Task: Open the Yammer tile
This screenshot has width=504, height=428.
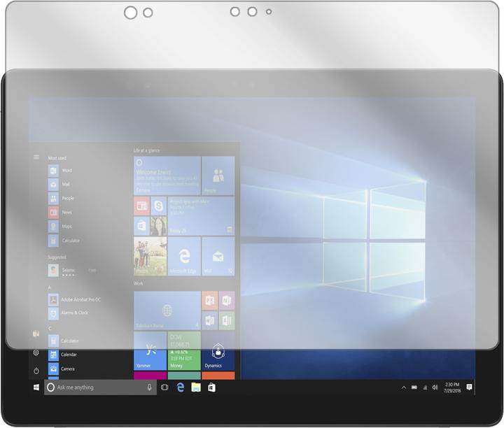Action: 150,350
